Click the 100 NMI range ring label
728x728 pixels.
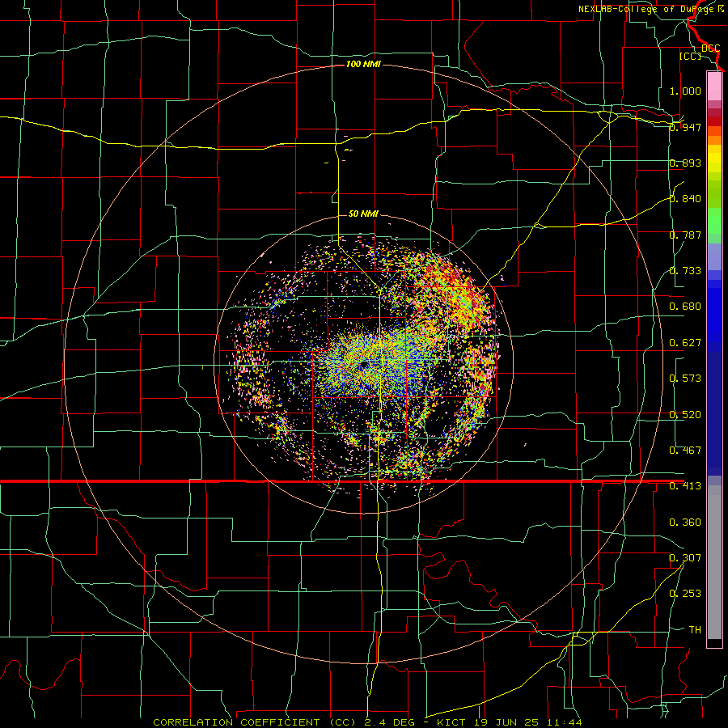pyautogui.click(x=363, y=64)
